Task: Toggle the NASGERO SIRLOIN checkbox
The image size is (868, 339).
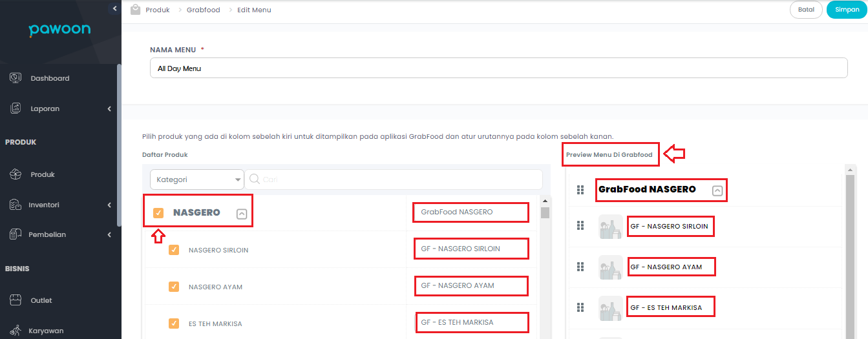Action: [x=174, y=250]
